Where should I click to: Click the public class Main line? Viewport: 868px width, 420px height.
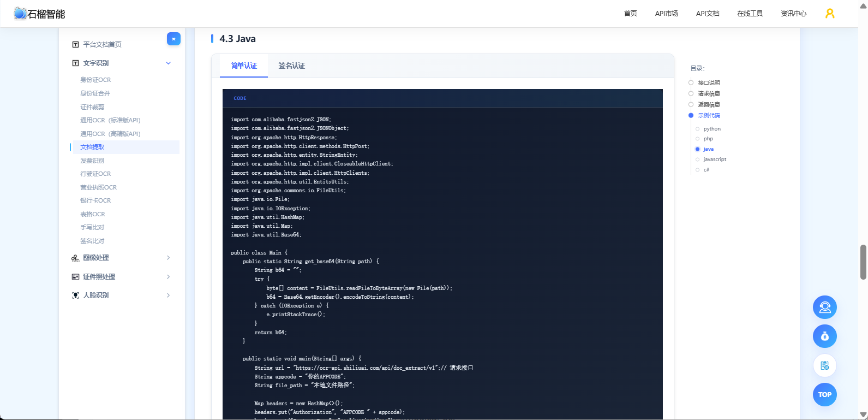259,253
